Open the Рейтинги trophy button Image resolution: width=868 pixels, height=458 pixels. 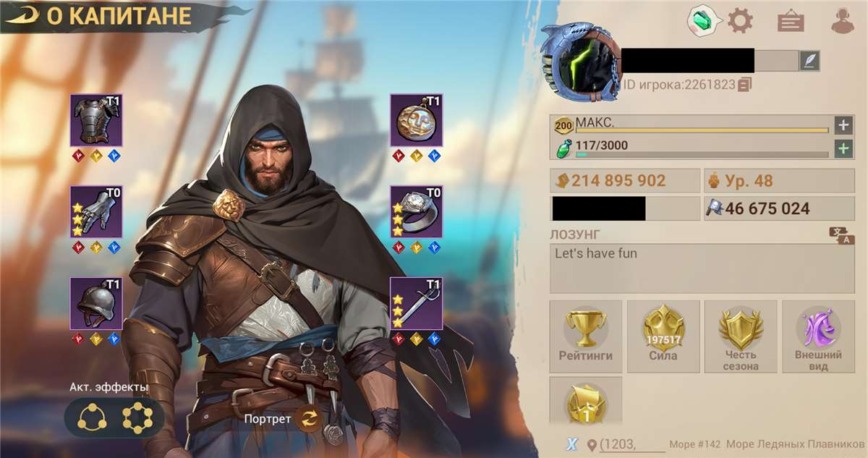click(x=586, y=336)
